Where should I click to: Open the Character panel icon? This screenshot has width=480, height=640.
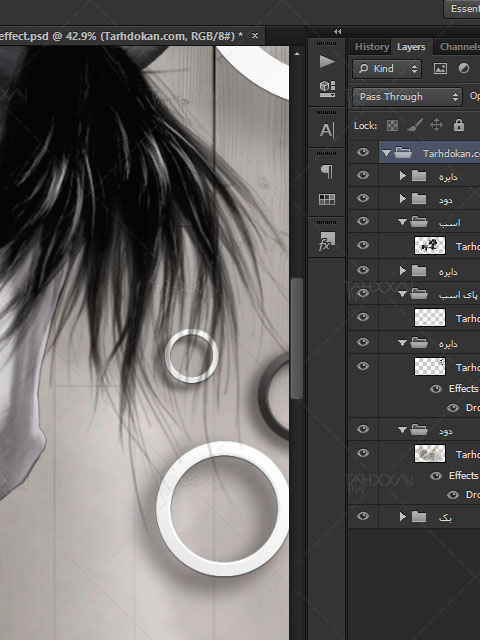(x=327, y=131)
